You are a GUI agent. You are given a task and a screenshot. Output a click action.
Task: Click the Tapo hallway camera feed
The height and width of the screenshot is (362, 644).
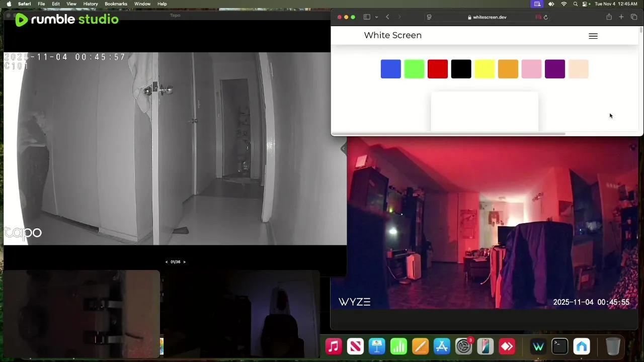175,149
